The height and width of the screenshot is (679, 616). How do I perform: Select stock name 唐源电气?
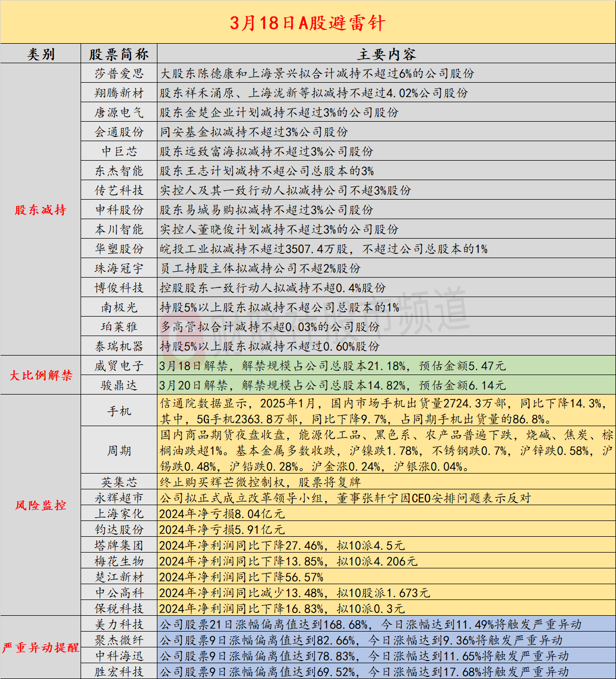pos(119,112)
